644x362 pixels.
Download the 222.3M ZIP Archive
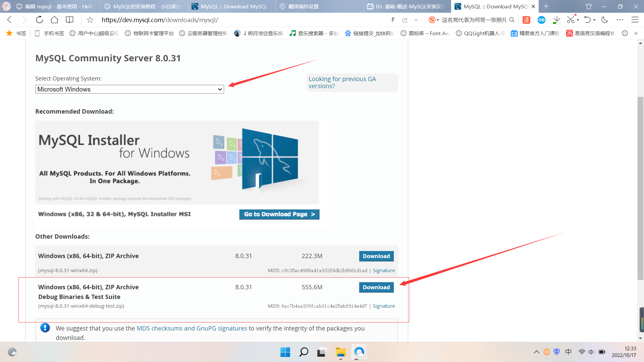click(376, 256)
